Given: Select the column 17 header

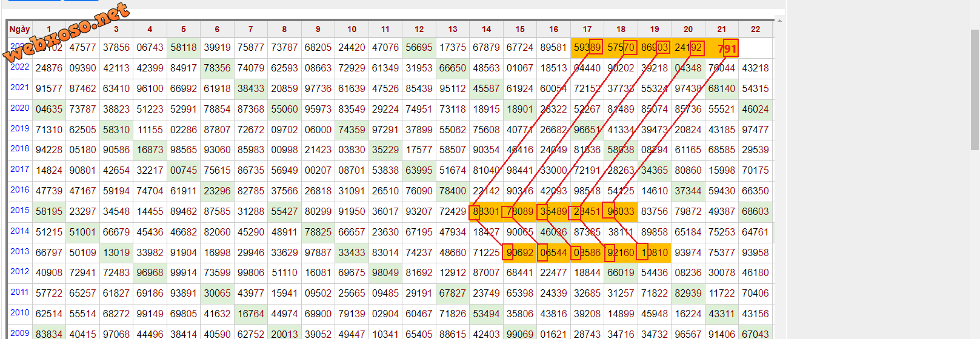Looking at the screenshot, I should pos(587,29).
